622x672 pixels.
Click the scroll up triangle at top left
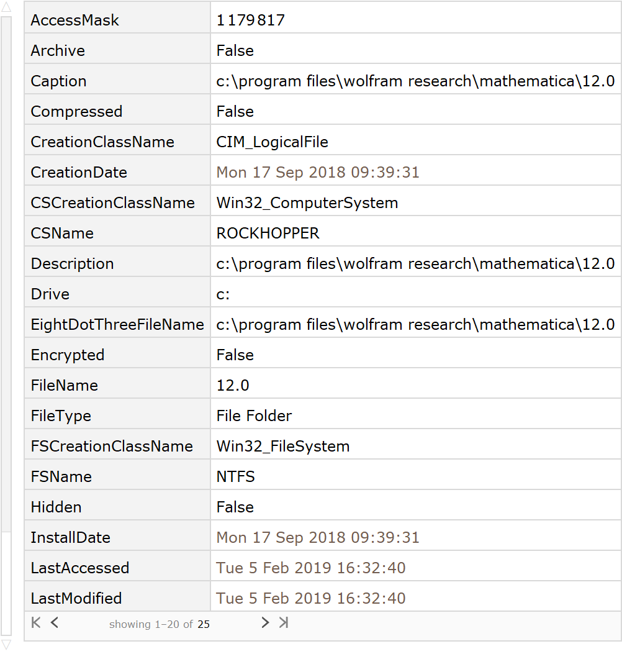[6, 7]
